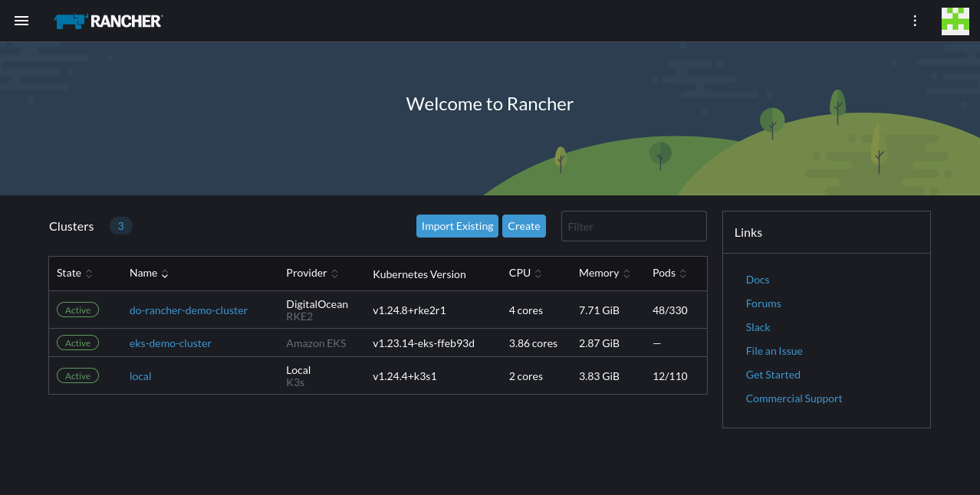Sort clusters by CPU column
980x495 pixels.
525,274
